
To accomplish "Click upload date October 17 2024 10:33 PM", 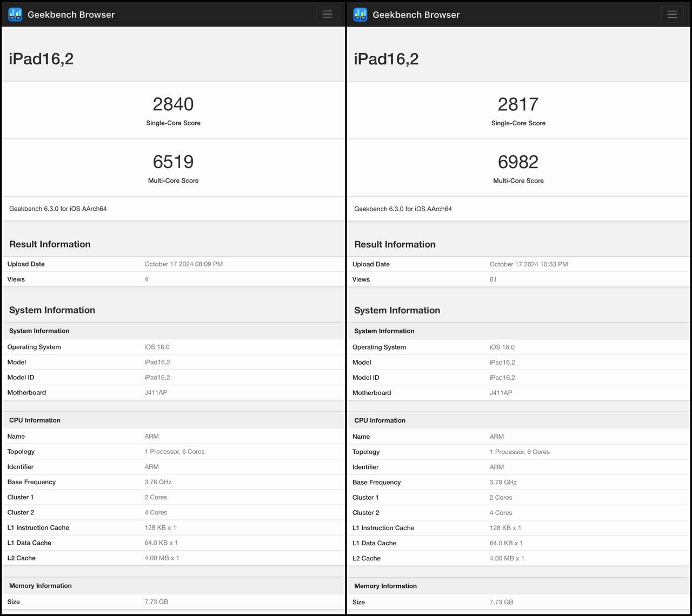I will 529,264.
